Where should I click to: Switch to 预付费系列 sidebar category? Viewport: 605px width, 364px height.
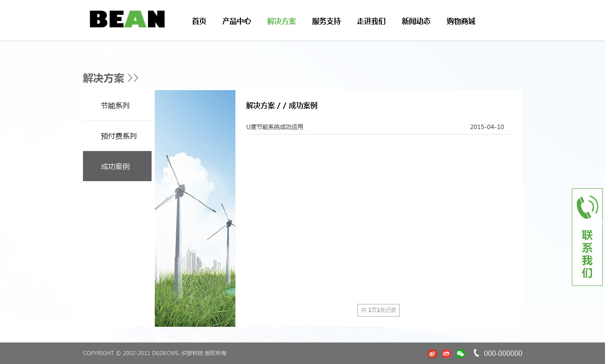point(118,136)
